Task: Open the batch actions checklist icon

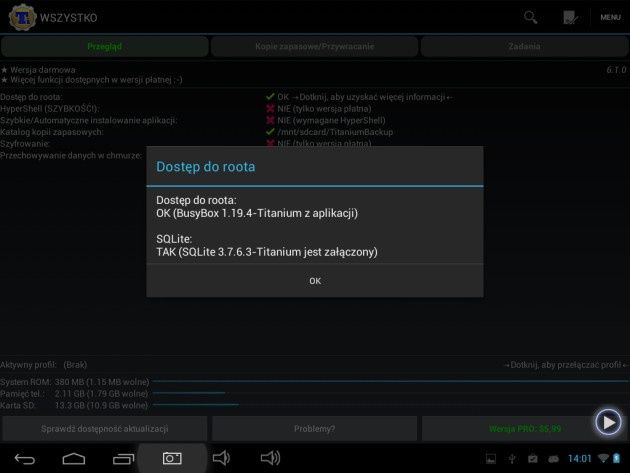Action: click(x=570, y=17)
